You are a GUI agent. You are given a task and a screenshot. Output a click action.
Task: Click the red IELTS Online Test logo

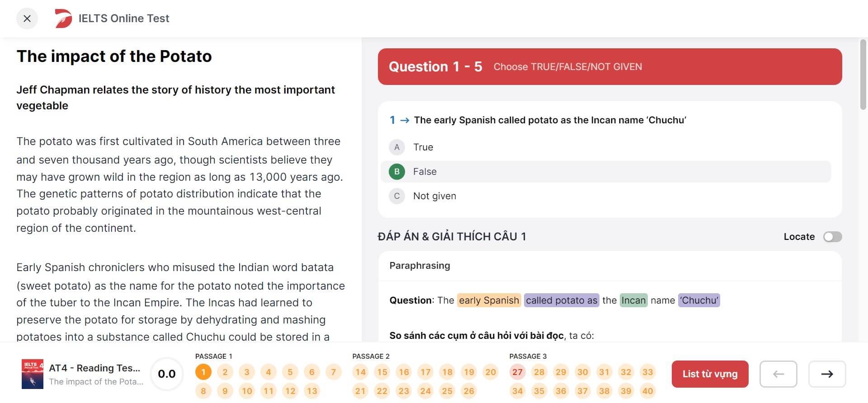[63, 19]
